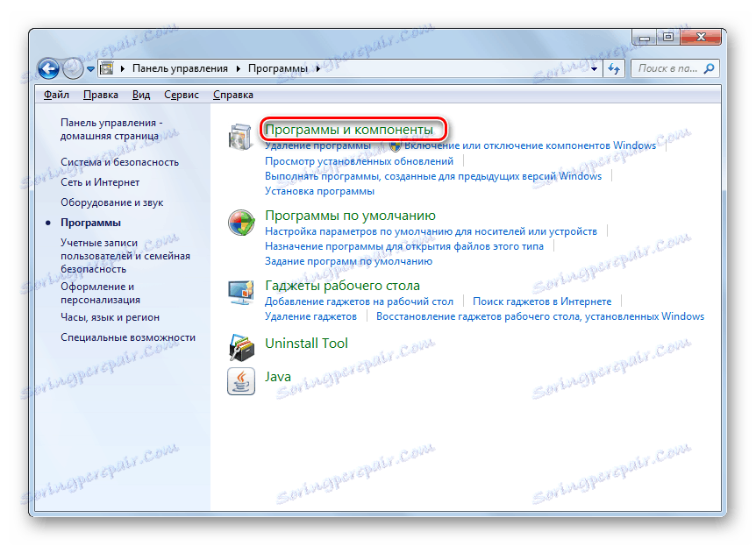Open the Программы по умолчанию heading
Image resolution: width=756 pixels, height=546 pixels.
click(350, 216)
